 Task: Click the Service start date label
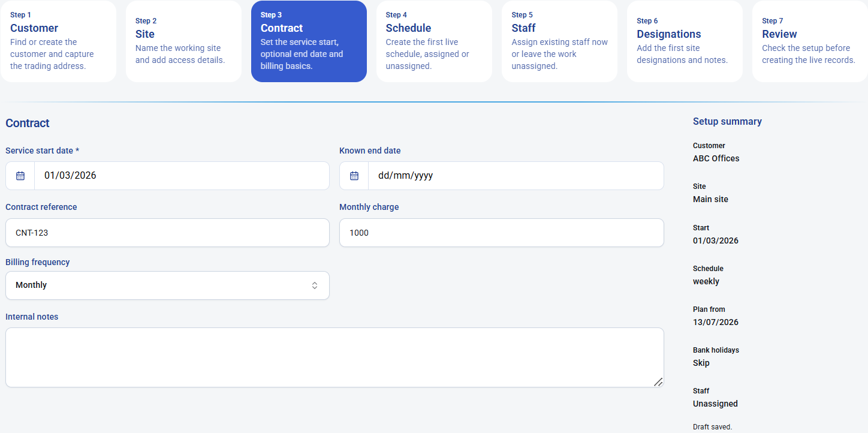click(x=43, y=151)
